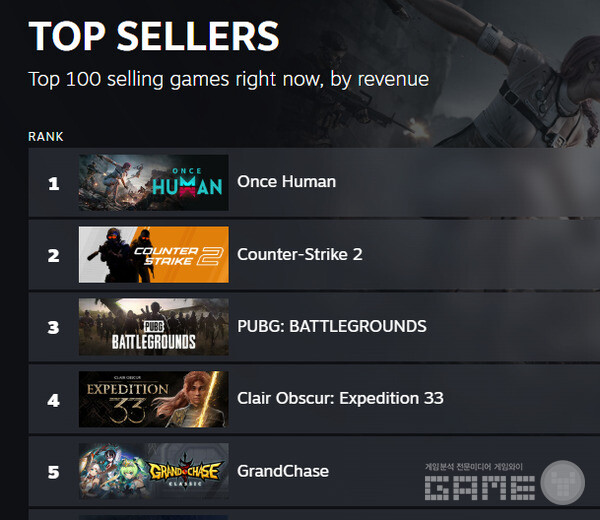Image resolution: width=600 pixels, height=520 pixels.
Task: Go to the Counter-Strike 2 title
Action: (x=299, y=254)
